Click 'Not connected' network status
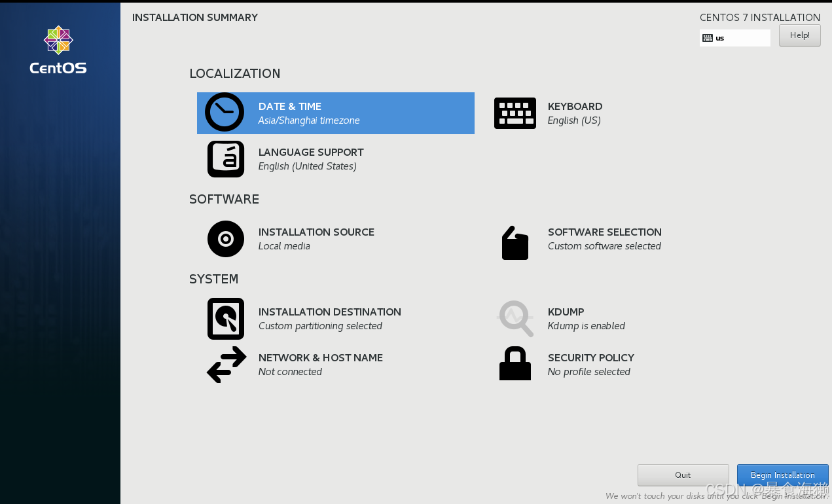Viewport: 832px width, 504px height. (290, 372)
